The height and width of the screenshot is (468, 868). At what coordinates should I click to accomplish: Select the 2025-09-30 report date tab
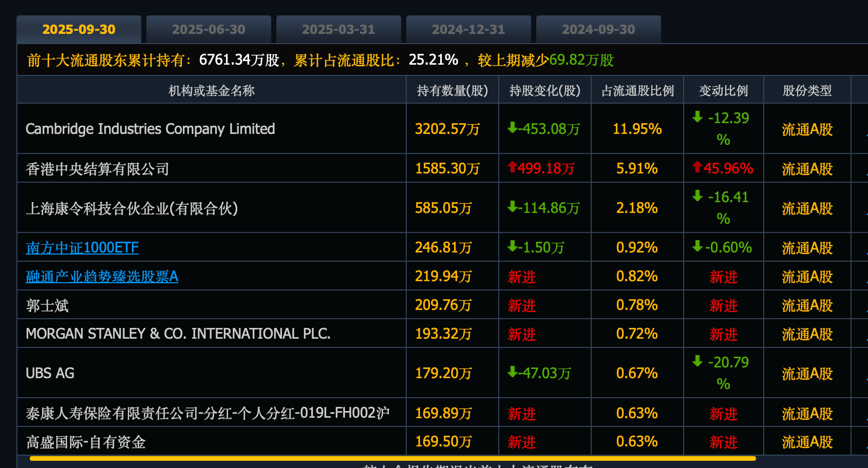[79, 29]
